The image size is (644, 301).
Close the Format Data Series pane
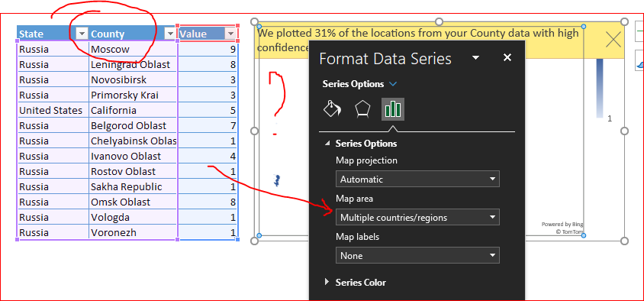pos(507,57)
